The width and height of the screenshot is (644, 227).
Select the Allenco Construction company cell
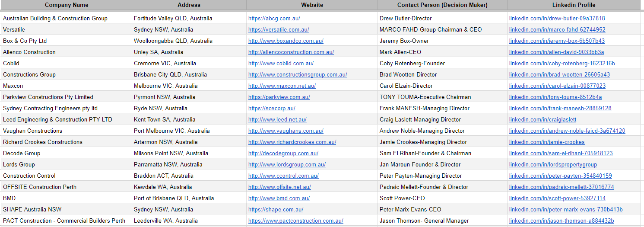pyautogui.click(x=29, y=52)
